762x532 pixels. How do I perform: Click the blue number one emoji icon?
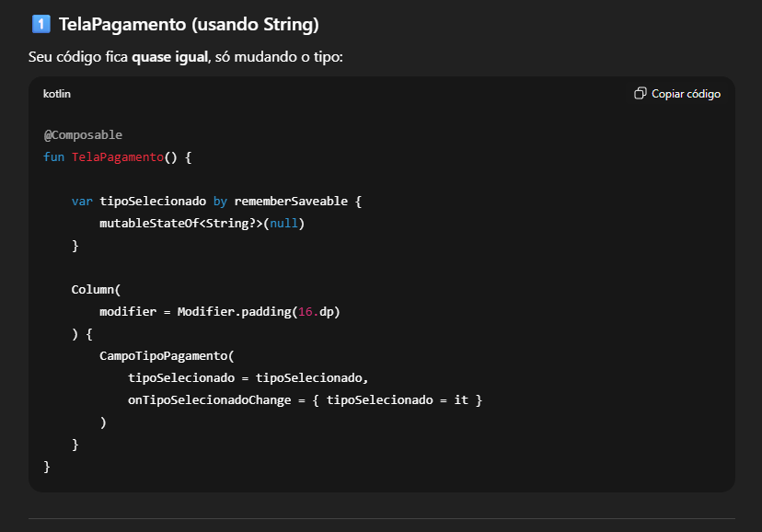[40, 24]
